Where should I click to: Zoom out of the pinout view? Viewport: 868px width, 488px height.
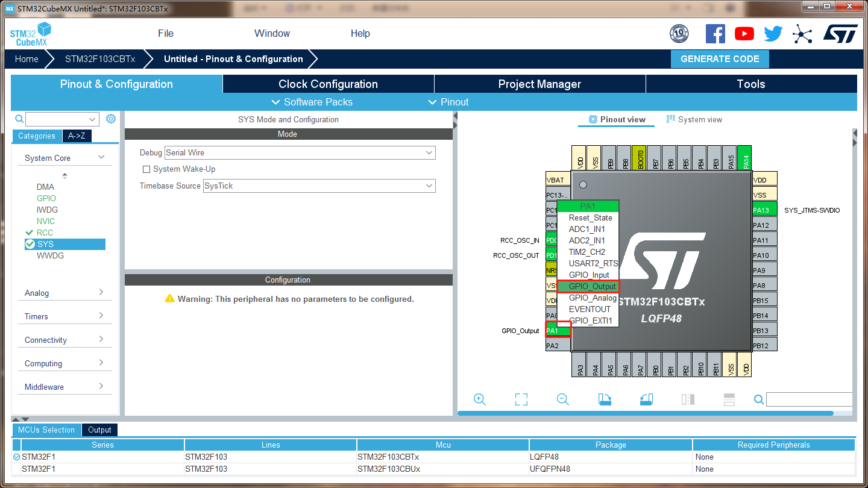click(x=563, y=399)
